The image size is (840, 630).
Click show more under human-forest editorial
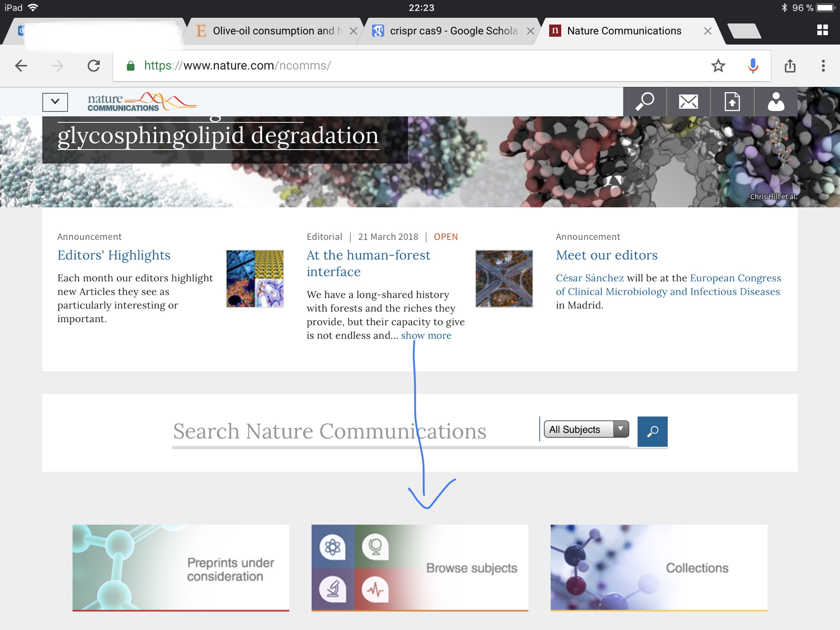pyautogui.click(x=426, y=336)
